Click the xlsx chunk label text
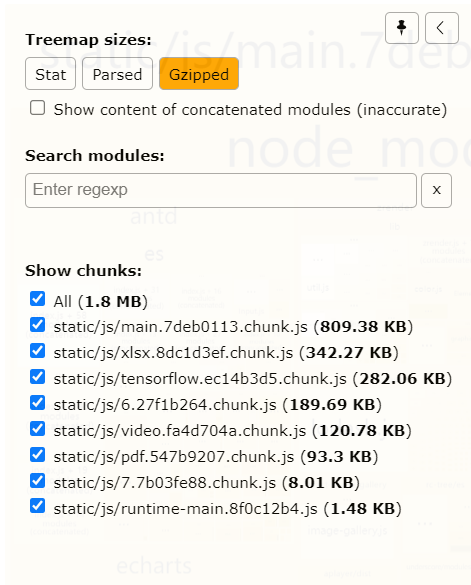This screenshot has height=585, width=471. coord(226,353)
